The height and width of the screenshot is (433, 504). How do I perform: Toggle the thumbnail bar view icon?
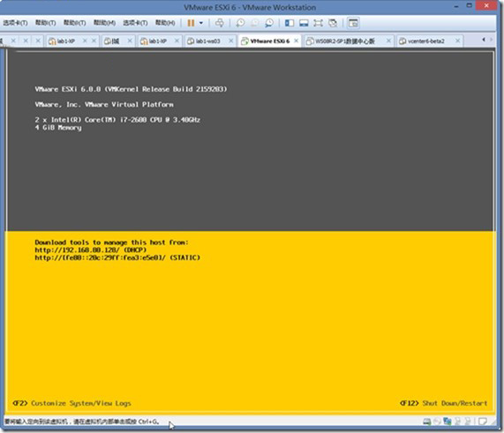(x=304, y=23)
